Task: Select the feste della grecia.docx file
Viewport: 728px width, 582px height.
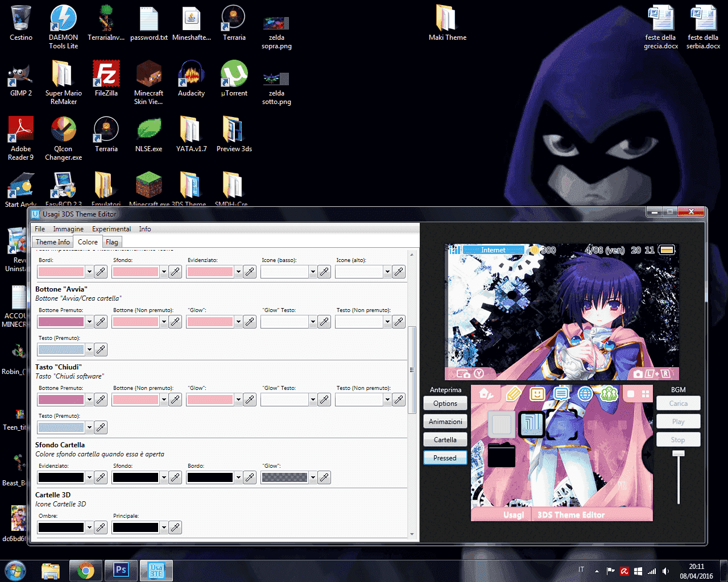Action: pyautogui.click(x=661, y=27)
